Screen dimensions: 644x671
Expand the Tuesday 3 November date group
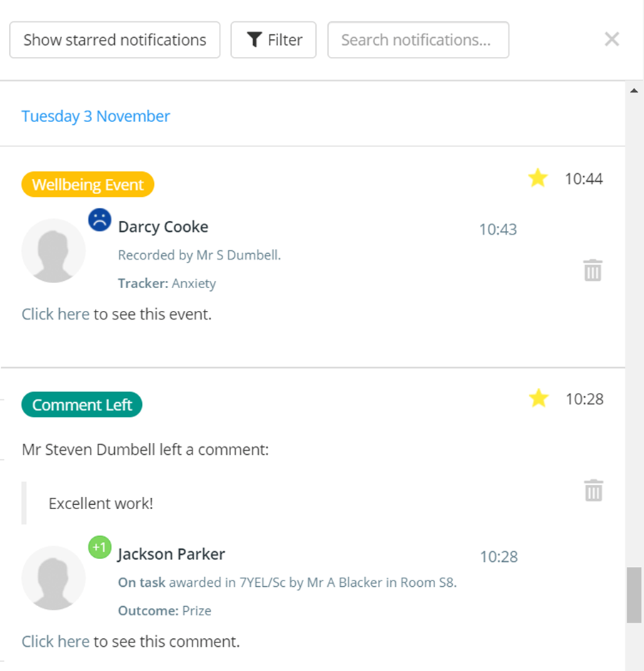(96, 116)
